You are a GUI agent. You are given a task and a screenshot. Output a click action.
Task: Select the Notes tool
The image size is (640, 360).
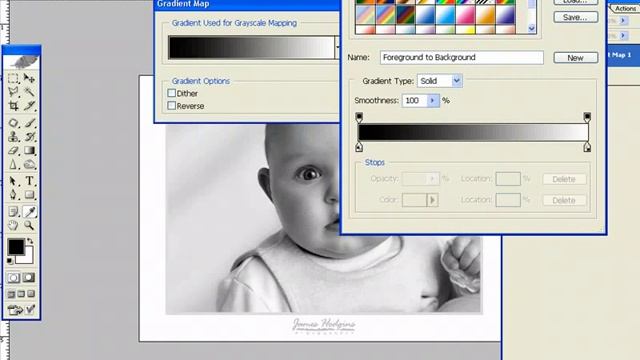pos(13,211)
